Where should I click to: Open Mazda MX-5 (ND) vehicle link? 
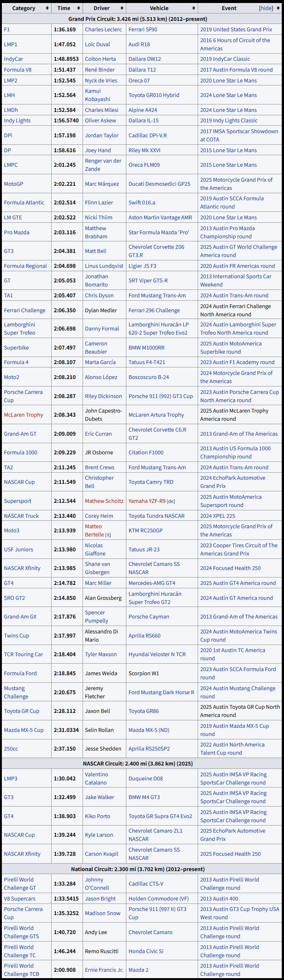tap(149, 730)
